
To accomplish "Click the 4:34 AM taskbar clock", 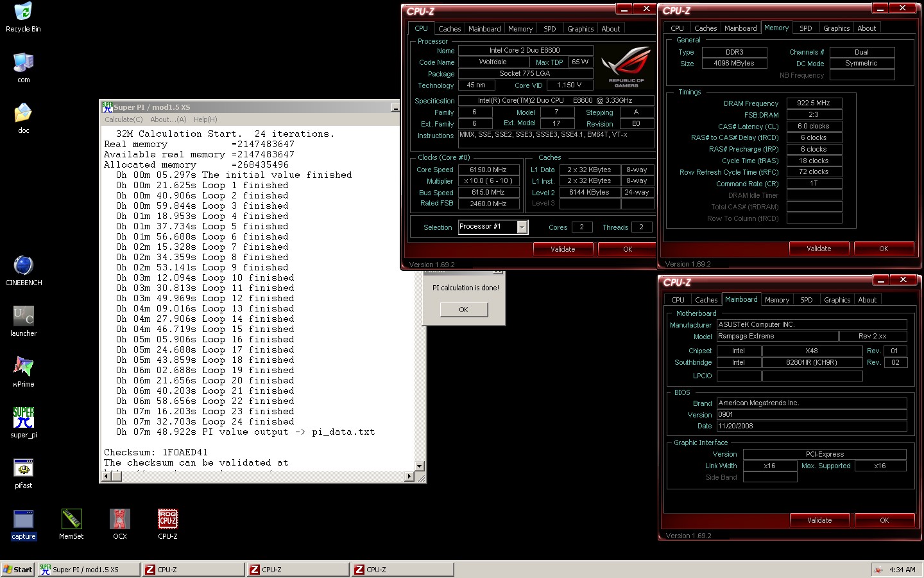I will click(902, 570).
